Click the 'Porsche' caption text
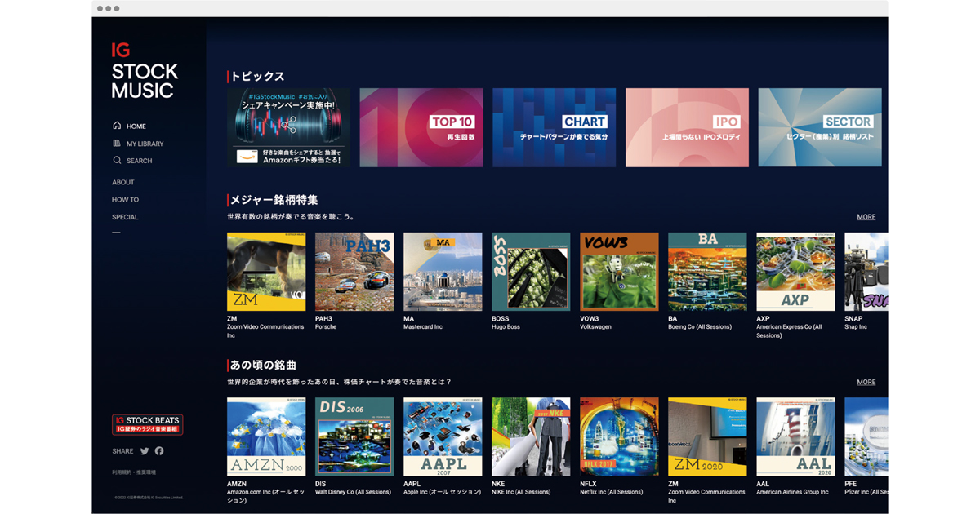The image size is (980, 514). (326, 327)
